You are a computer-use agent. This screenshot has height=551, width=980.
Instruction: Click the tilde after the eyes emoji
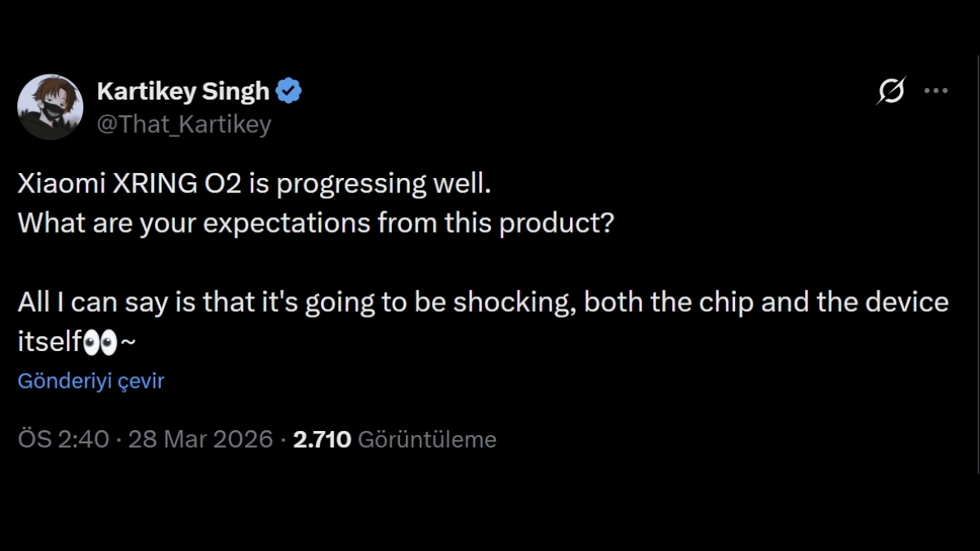coord(128,344)
